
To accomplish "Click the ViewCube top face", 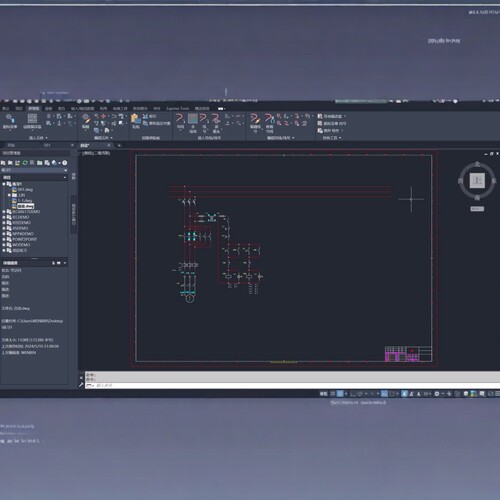I will tap(477, 180).
